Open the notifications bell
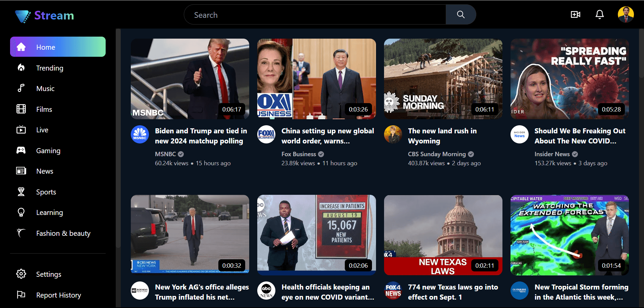644x308 pixels. 600,14
